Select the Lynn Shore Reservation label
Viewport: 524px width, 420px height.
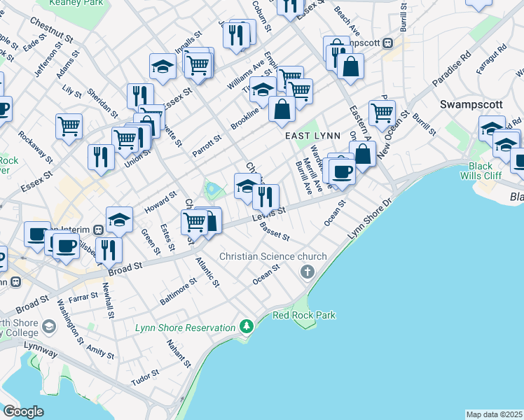[185, 328]
